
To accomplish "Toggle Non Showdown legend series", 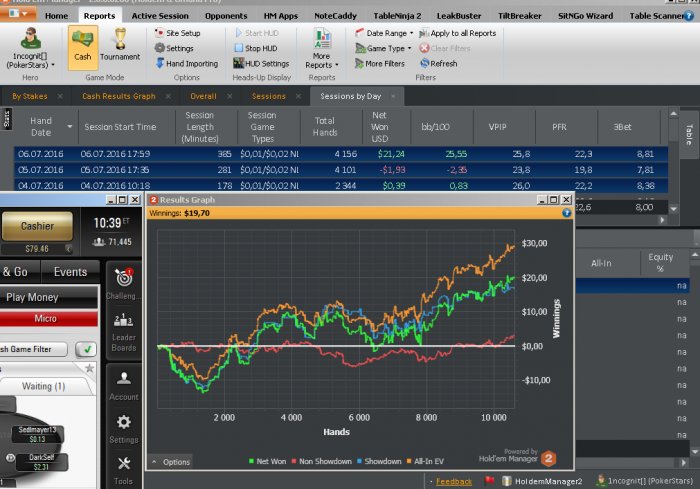I will point(321,461).
